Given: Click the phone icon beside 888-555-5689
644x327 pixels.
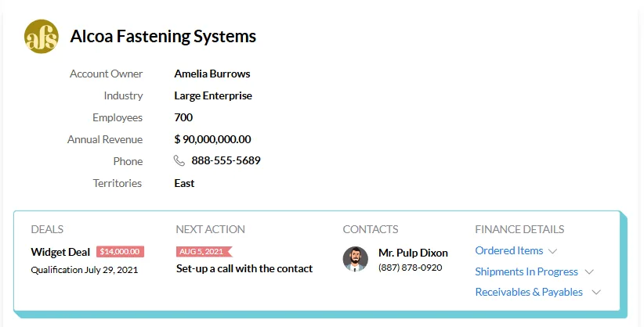Looking at the screenshot, I should pos(179,161).
